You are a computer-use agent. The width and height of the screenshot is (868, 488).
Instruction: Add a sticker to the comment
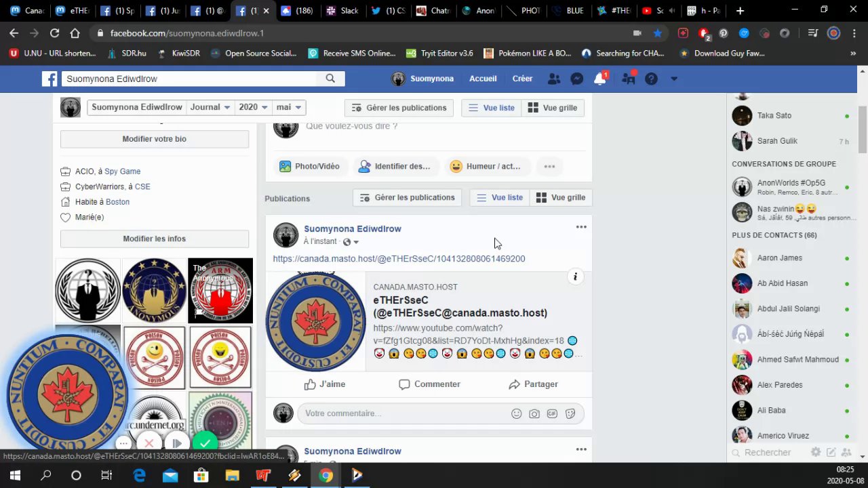[x=570, y=413]
